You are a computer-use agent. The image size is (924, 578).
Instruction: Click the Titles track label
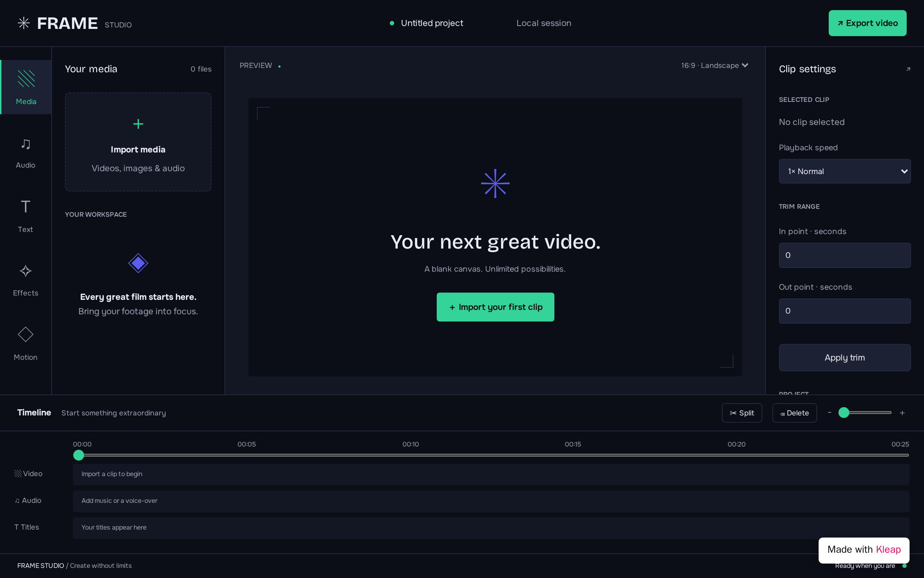coord(27,527)
